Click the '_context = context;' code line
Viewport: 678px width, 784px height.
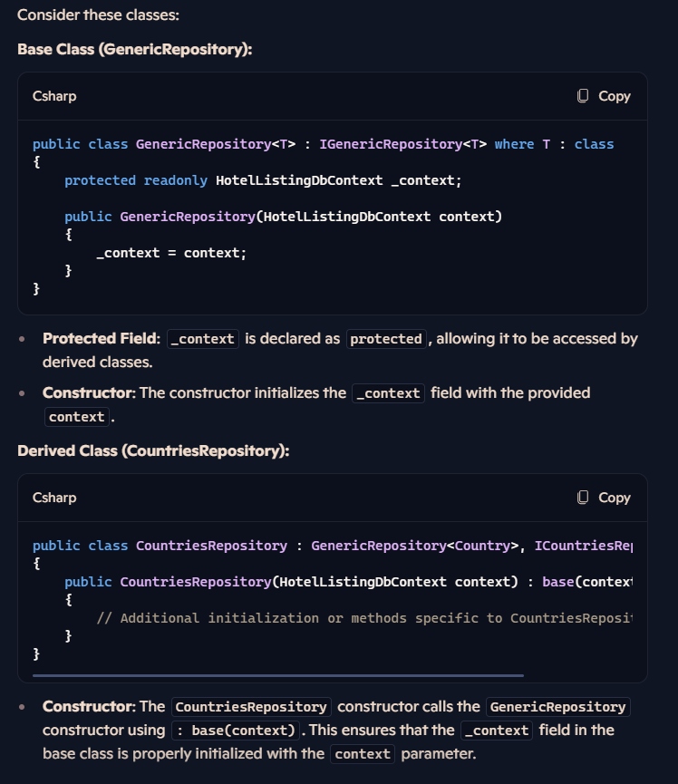(171, 253)
